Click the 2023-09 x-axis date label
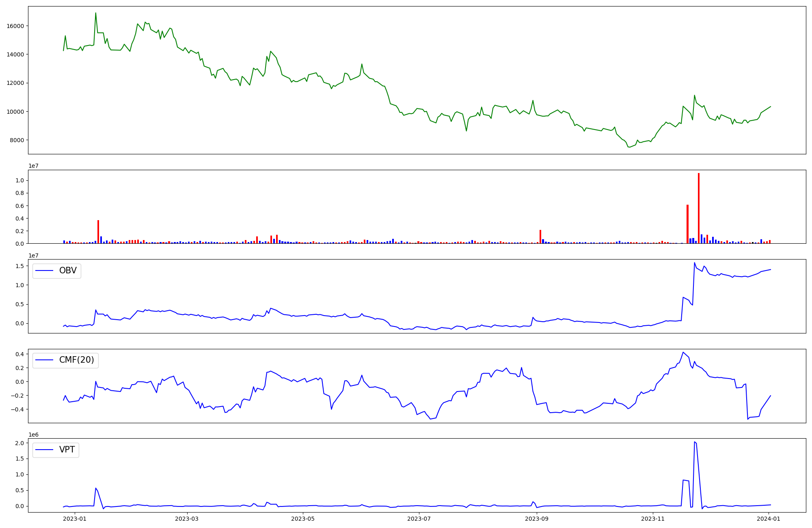The width and height of the screenshot is (812, 528). pos(537,519)
